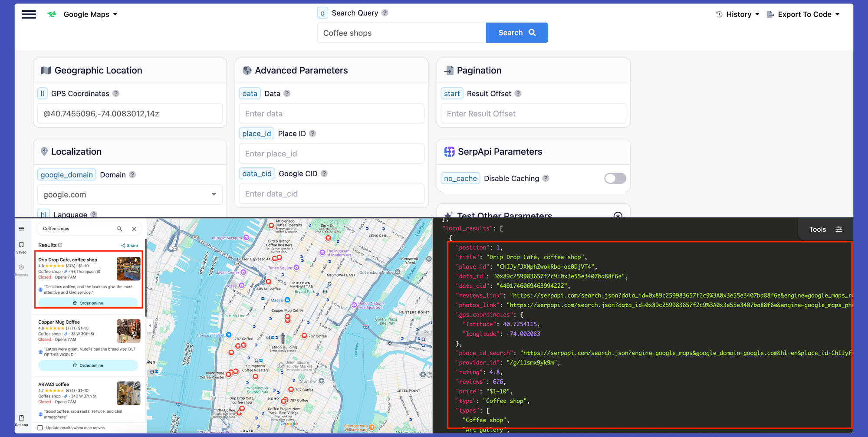Screen dimensions: 868x437
Task: Show help for Data parameter
Action: pos(287,93)
